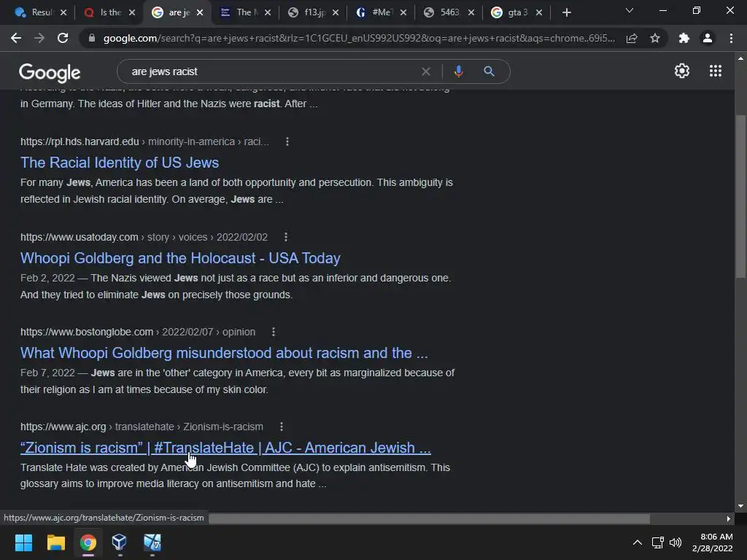Open options for the AJC result
This screenshot has width=747, height=560.
coord(282,426)
